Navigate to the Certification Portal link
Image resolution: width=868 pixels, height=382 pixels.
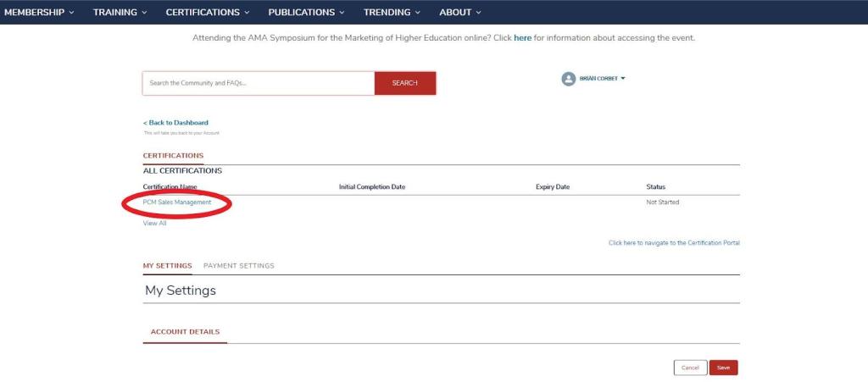[674, 243]
